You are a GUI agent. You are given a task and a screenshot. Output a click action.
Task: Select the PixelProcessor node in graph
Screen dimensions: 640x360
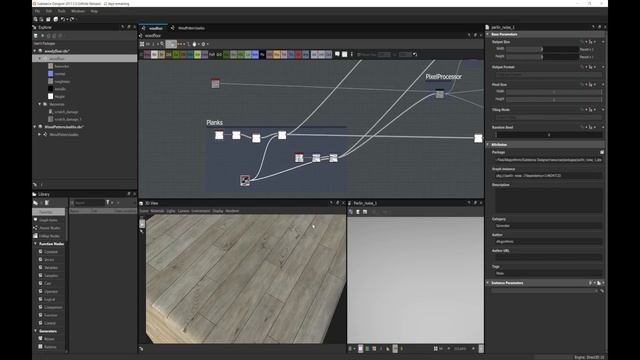(440, 94)
